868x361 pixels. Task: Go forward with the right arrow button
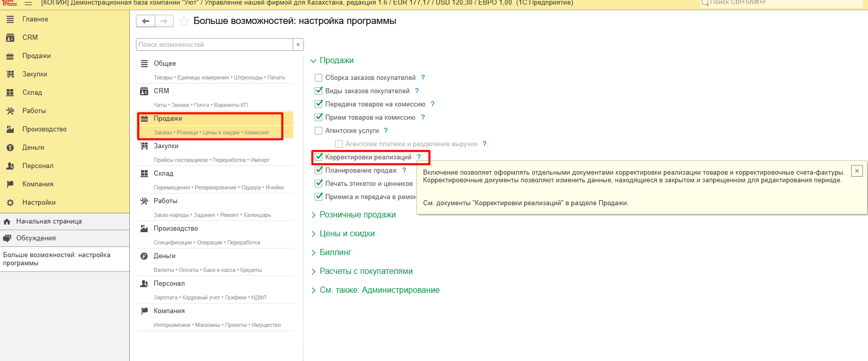coord(164,21)
